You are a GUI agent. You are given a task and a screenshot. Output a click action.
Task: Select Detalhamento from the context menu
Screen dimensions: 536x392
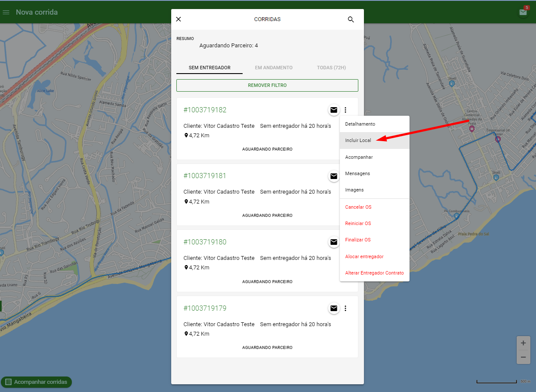[x=375, y=124]
